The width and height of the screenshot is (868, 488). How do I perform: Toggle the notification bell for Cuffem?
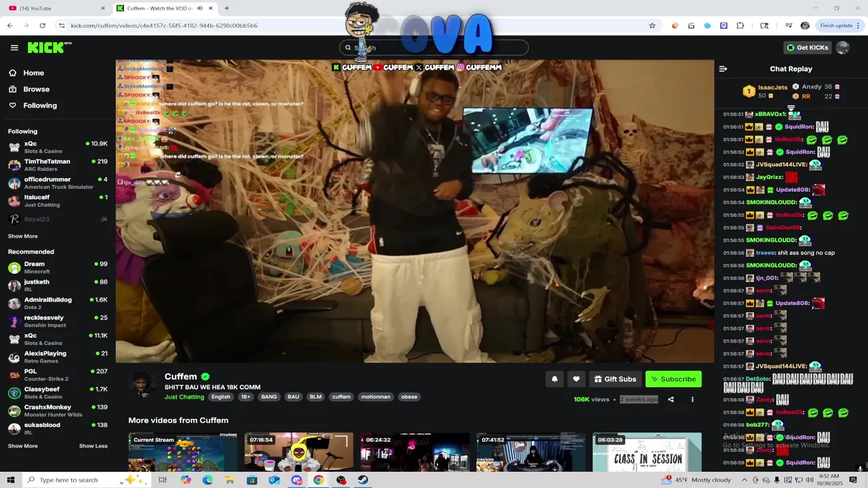[x=554, y=379]
